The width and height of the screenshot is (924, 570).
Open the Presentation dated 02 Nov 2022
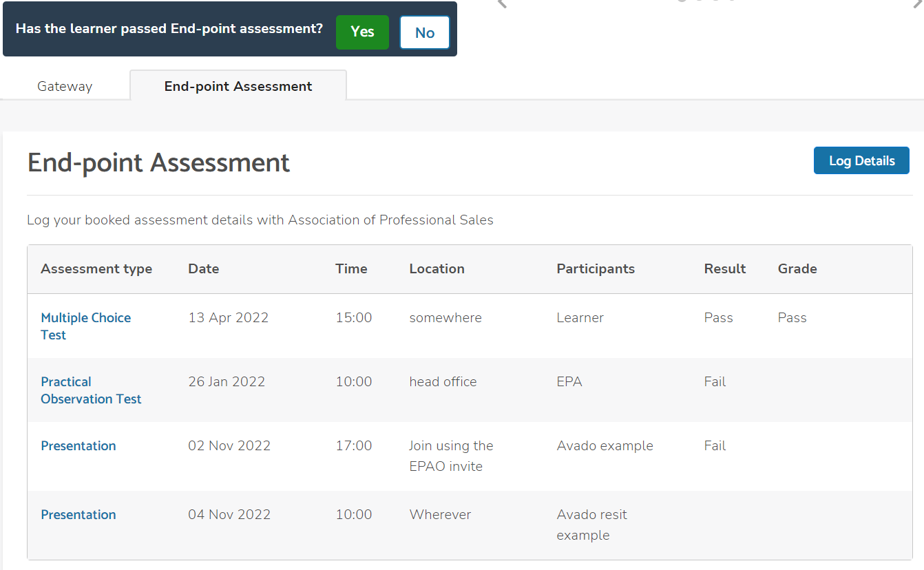point(78,446)
